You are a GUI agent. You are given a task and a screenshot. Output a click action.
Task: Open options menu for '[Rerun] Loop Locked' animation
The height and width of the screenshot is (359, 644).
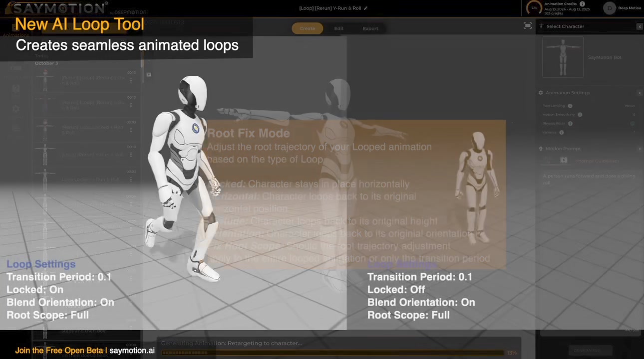pos(131,130)
